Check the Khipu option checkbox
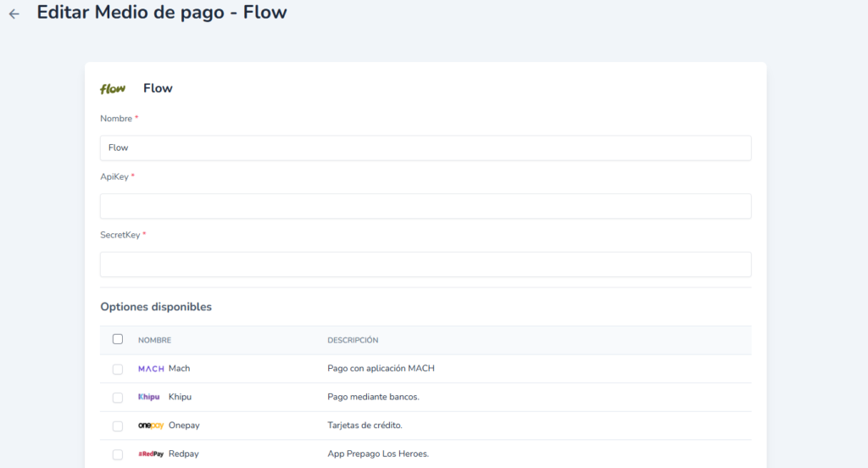868x468 pixels. [118, 398]
